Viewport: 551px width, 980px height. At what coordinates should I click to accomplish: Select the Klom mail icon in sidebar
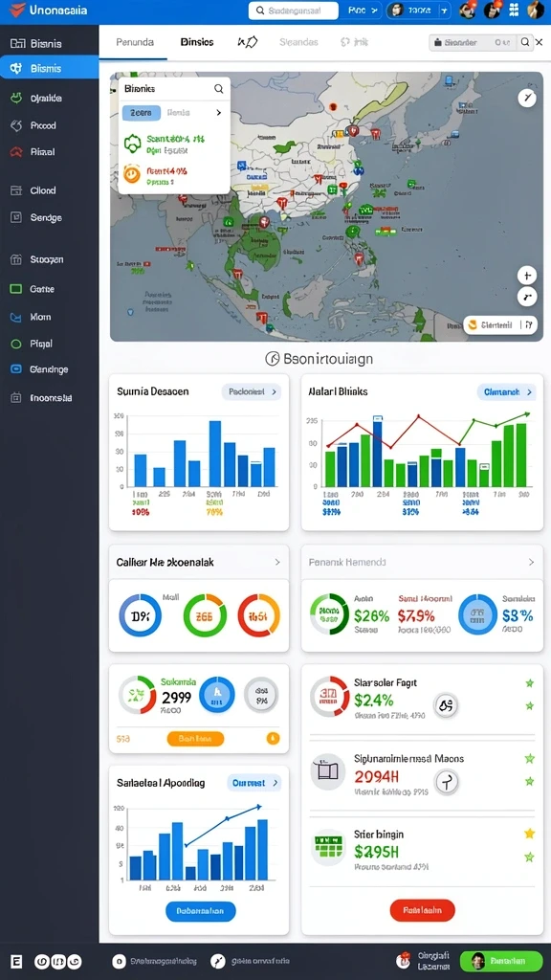pyautogui.click(x=16, y=317)
